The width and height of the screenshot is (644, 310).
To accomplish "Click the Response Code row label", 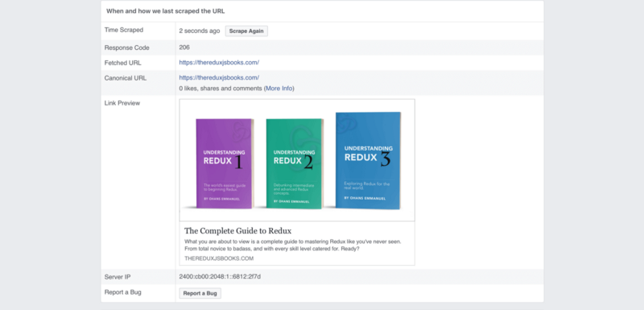I will tap(127, 48).
